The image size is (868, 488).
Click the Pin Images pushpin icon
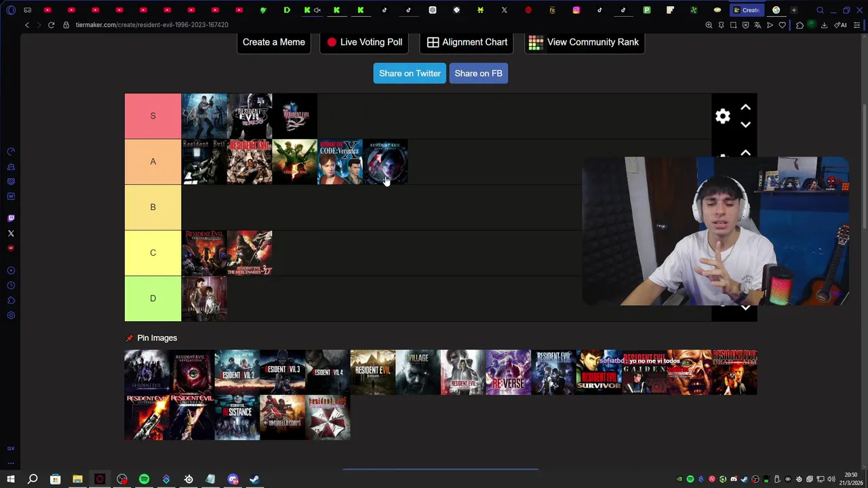130,338
